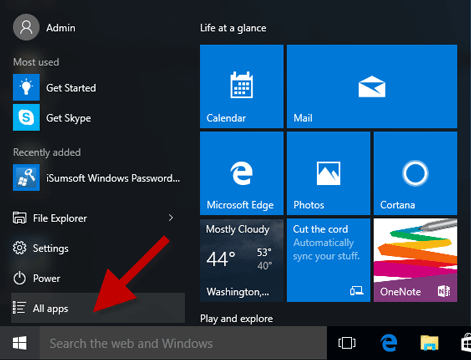Click the File Explorer drive icon
Image resolution: width=471 pixels, height=360 pixels.
coord(20,218)
